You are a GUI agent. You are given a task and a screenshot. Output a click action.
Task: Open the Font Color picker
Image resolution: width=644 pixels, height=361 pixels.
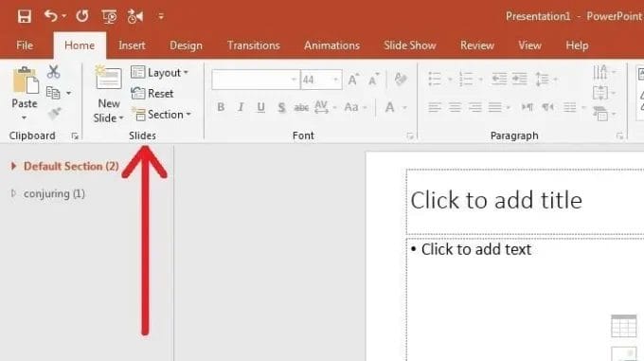pos(390,107)
